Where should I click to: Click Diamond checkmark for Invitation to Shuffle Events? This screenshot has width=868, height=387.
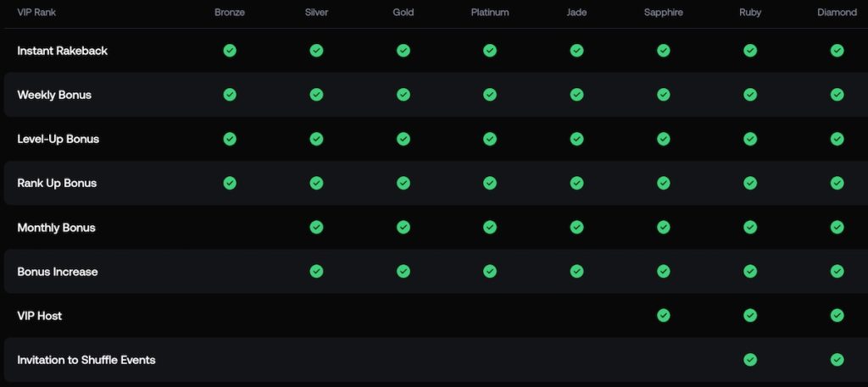(837, 360)
